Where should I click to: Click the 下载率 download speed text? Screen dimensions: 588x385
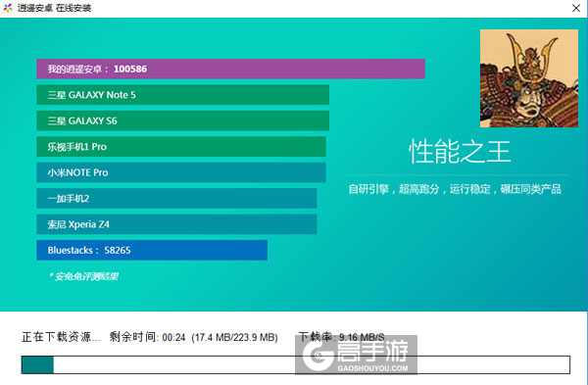[x=341, y=337]
